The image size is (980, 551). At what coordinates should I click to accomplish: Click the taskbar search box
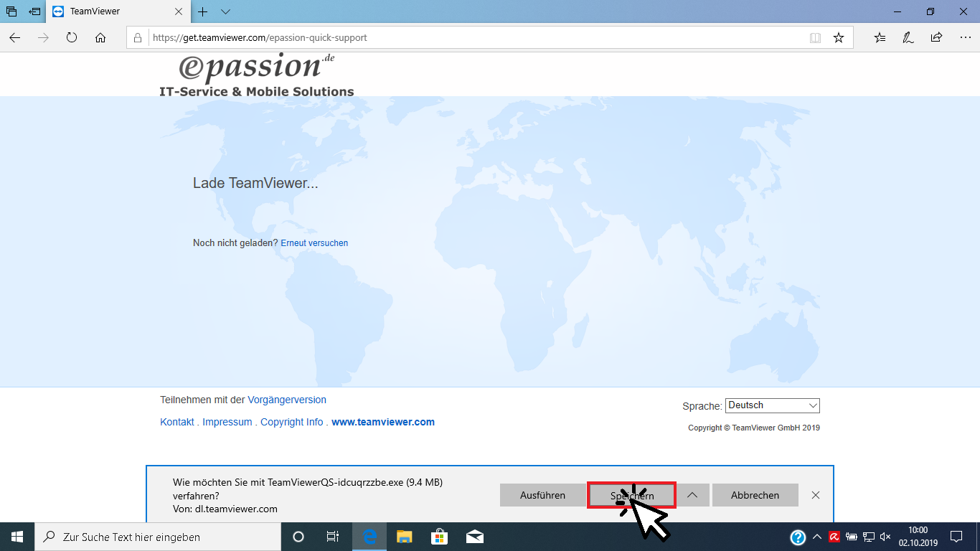[x=158, y=537]
